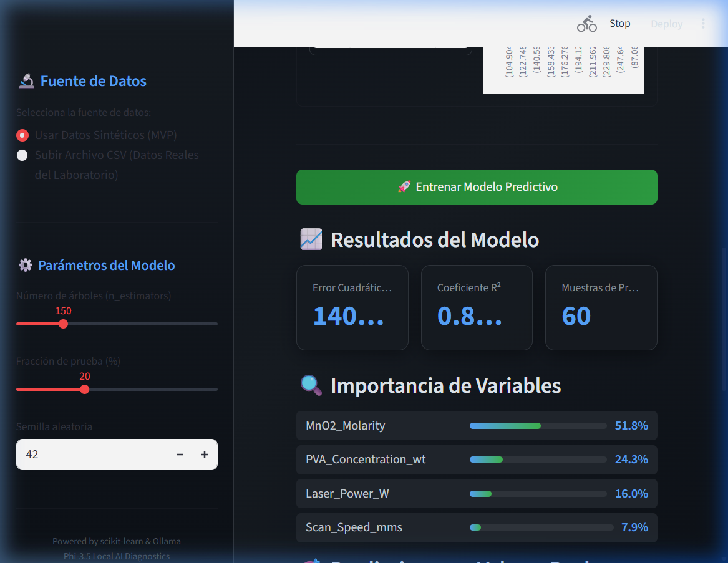This screenshot has height=563, width=728.
Task: Expand the truncated Error Cuadrático metric card
Action: (352, 307)
